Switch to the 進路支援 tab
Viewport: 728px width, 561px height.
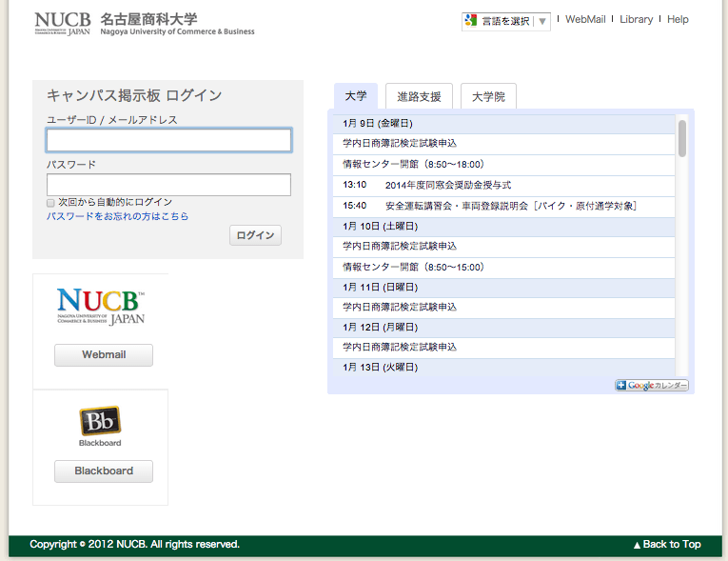pyautogui.click(x=419, y=96)
